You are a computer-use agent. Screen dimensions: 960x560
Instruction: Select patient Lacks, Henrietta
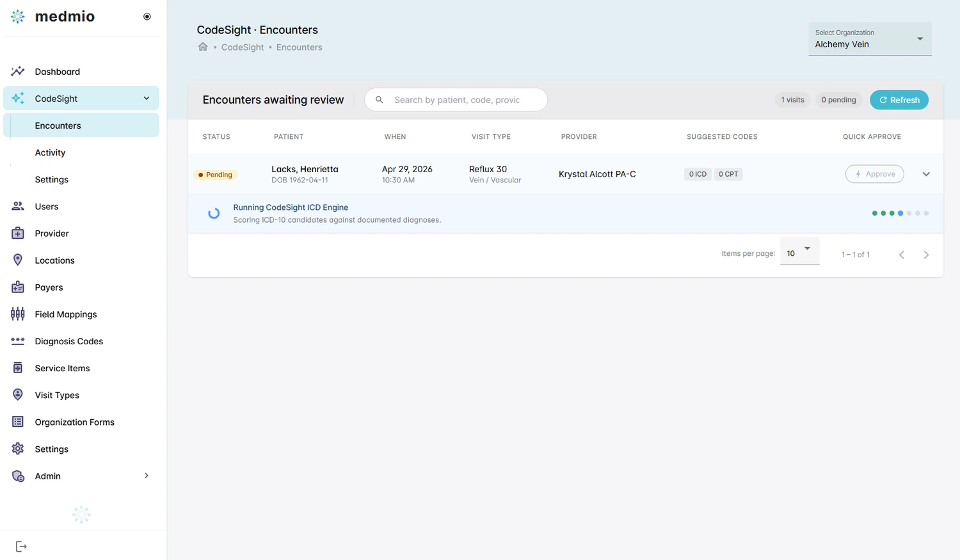tap(305, 169)
